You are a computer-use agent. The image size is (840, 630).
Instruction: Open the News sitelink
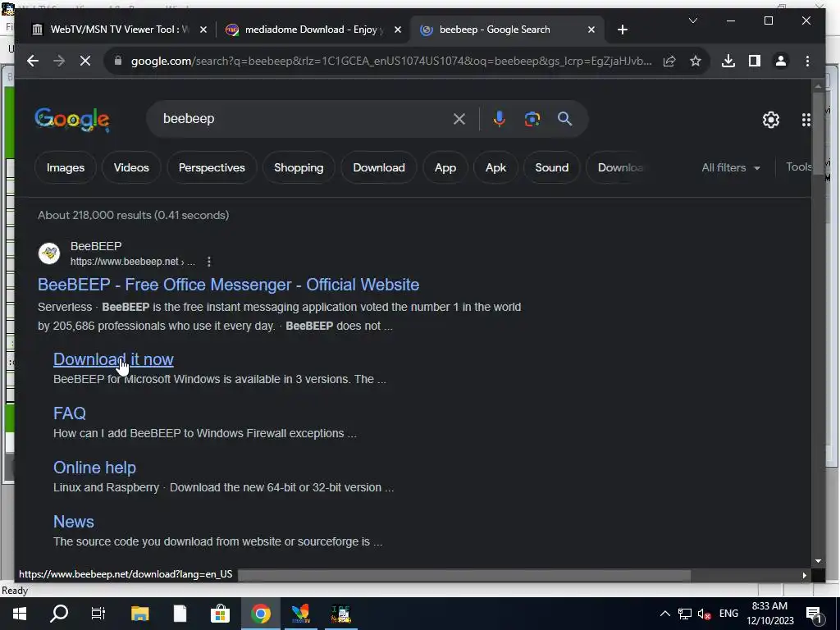(74, 522)
